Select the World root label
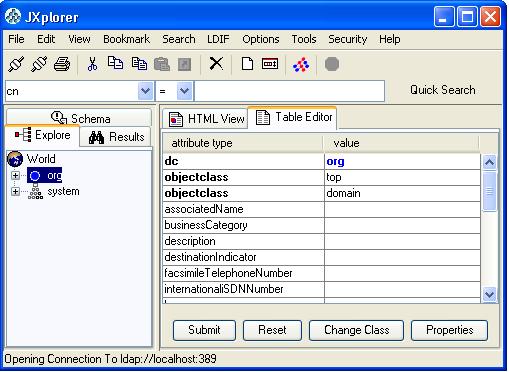 pos(41,159)
